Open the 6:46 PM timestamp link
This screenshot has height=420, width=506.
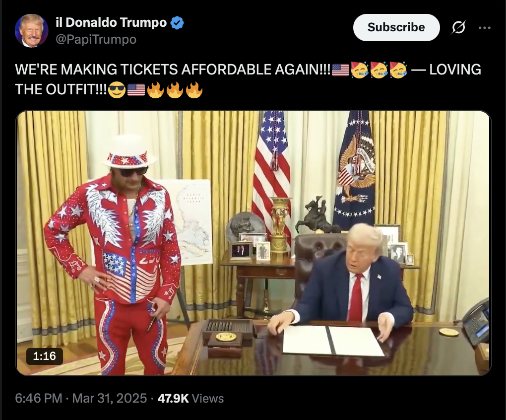tap(38, 398)
